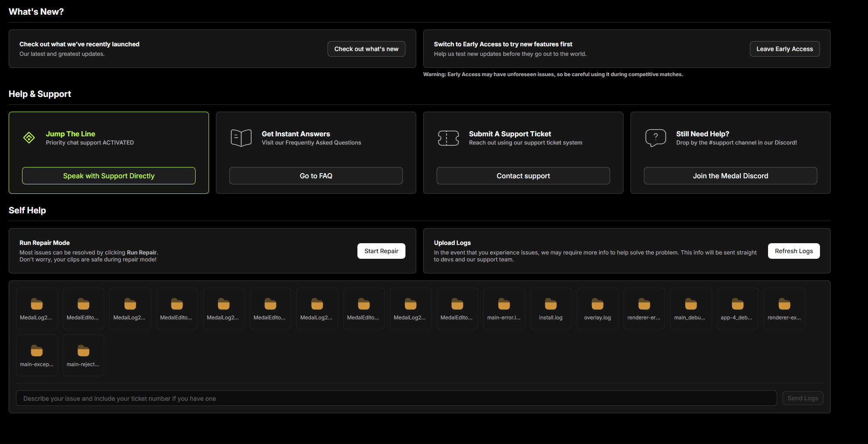The width and height of the screenshot is (868, 444).
Task: Click 'Check out what we've recently launched' text
Action: click(x=80, y=44)
